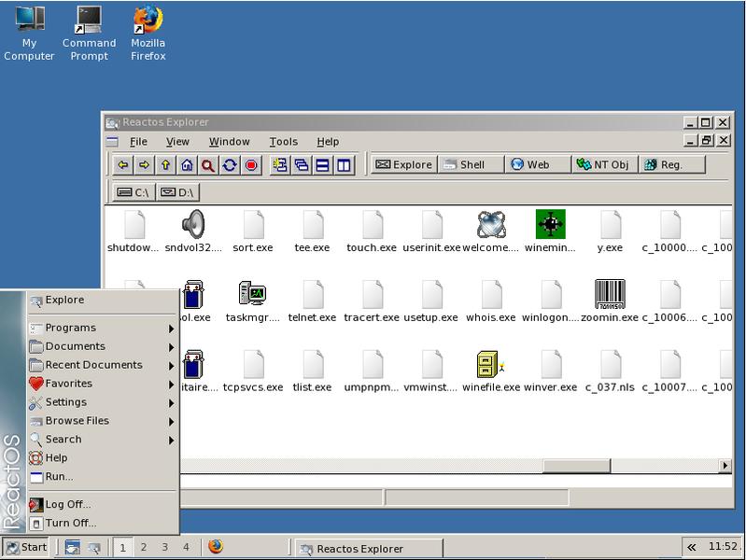This screenshot has height=560, width=746.
Task: Expand Recent Documents submenu
Action: [103, 365]
